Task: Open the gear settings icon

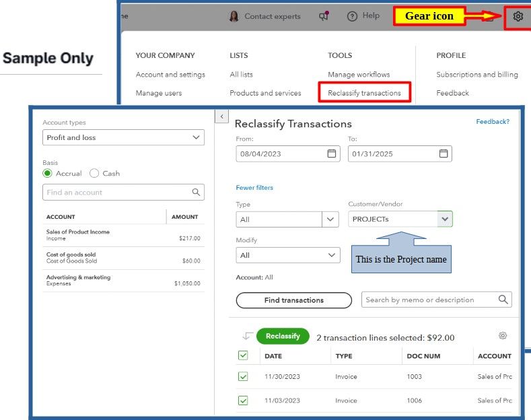Action: click(x=518, y=16)
